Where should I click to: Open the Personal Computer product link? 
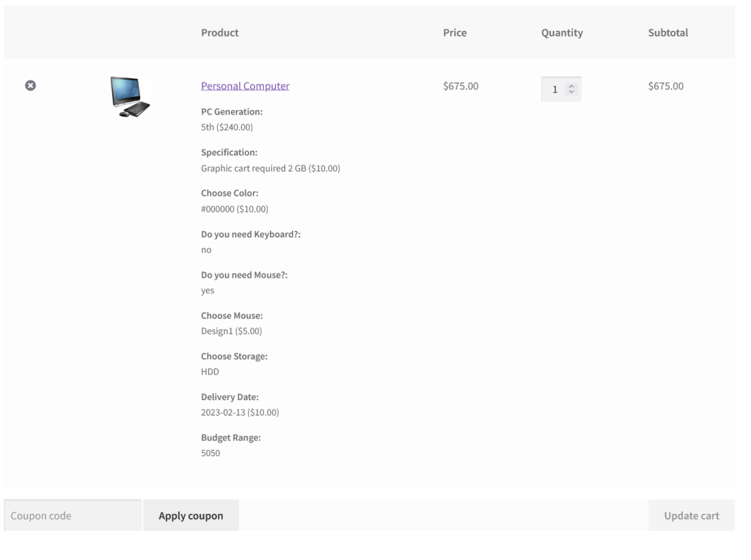[245, 86]
